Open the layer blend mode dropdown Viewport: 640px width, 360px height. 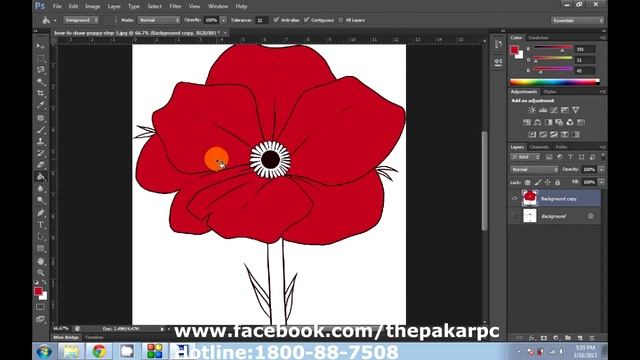point(534,169)
